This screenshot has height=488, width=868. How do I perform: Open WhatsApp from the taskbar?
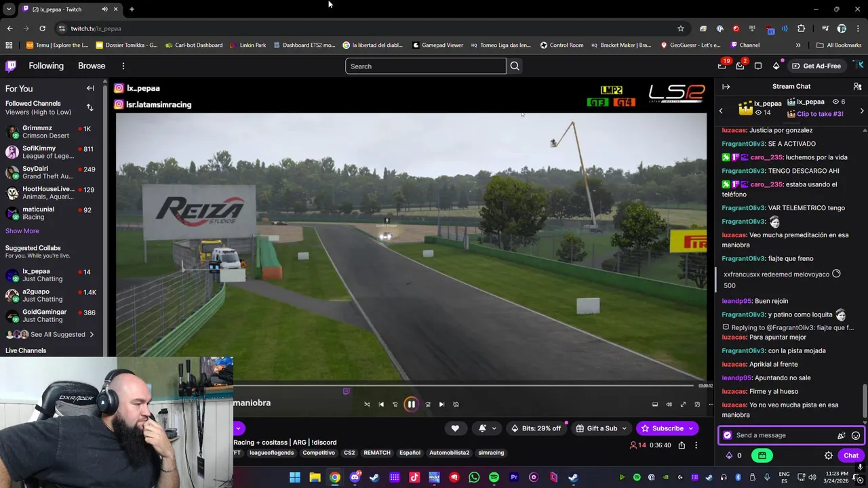click(474, 478)
